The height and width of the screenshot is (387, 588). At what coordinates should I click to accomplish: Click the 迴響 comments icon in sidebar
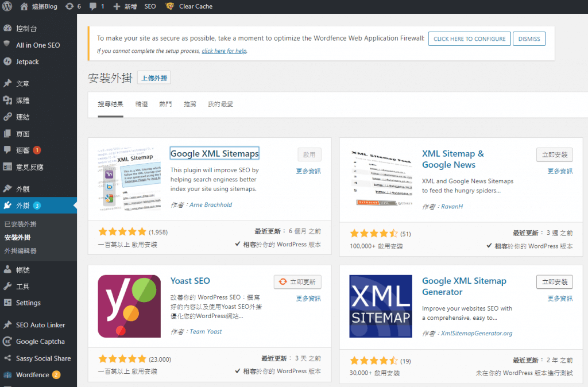pos(7,150)
